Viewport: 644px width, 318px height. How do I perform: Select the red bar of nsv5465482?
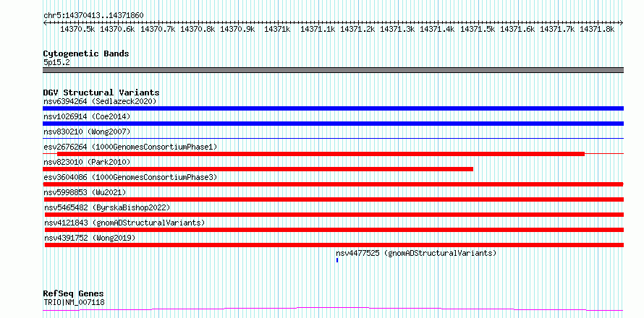click(334, 215)
